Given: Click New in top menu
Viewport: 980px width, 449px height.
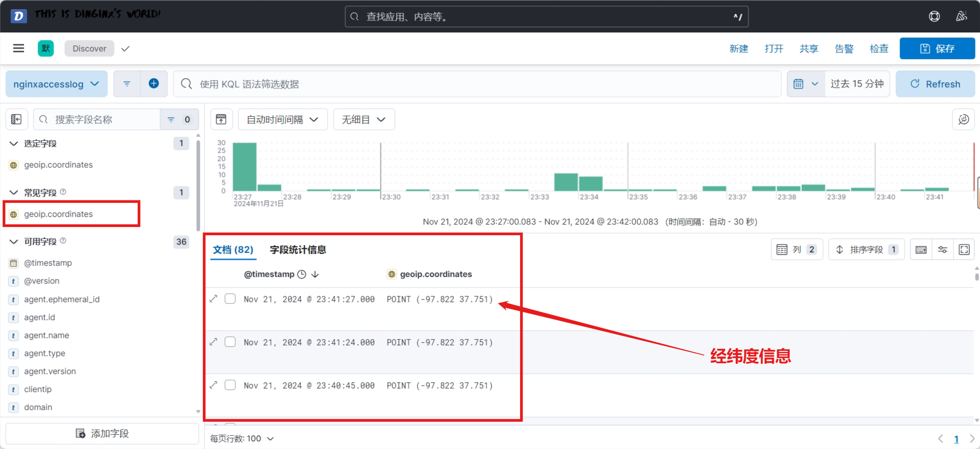Looking at the screenshot, I should (x=739, y=48).
